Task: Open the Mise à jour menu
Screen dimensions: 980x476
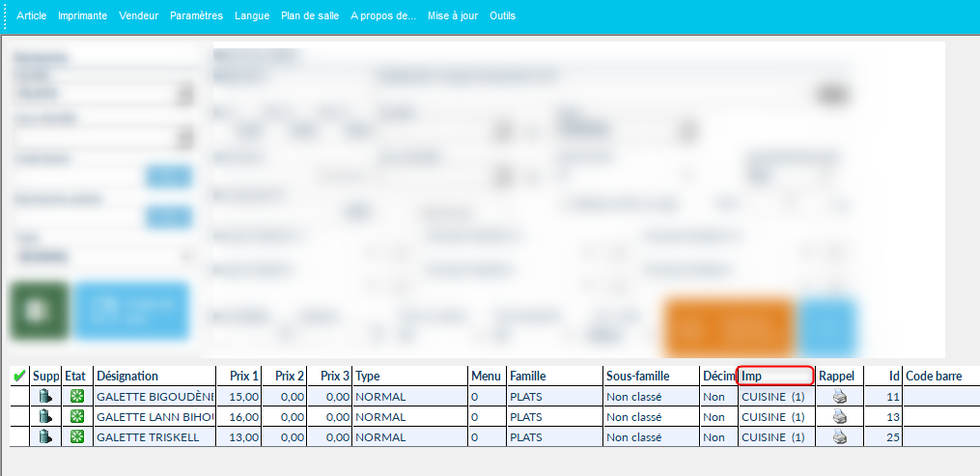Action: 452,16
